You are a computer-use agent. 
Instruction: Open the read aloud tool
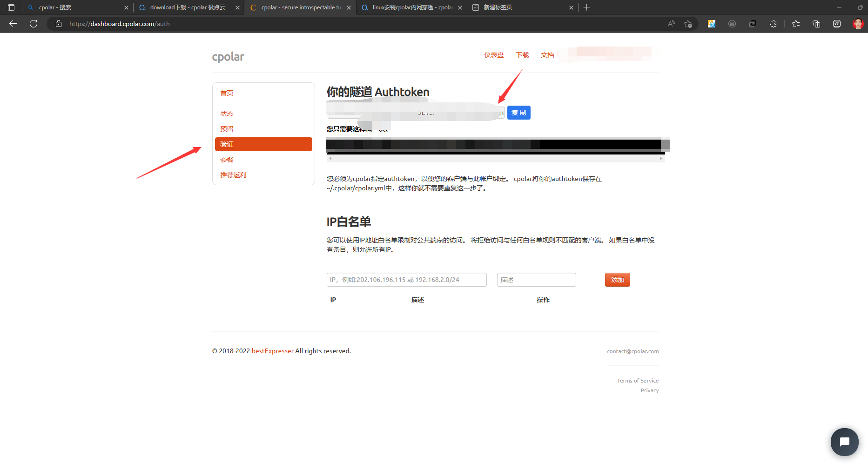point(671,24)
